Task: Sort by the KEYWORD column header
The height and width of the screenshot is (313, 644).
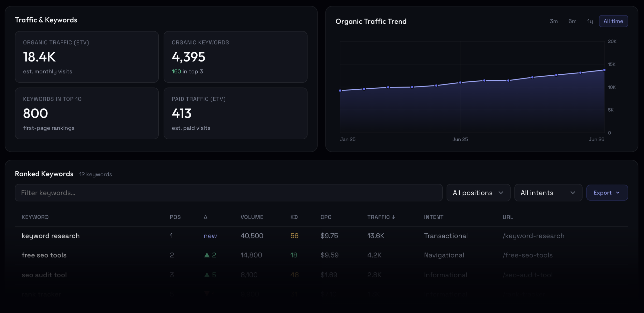Action: click(x=35, y=217)
